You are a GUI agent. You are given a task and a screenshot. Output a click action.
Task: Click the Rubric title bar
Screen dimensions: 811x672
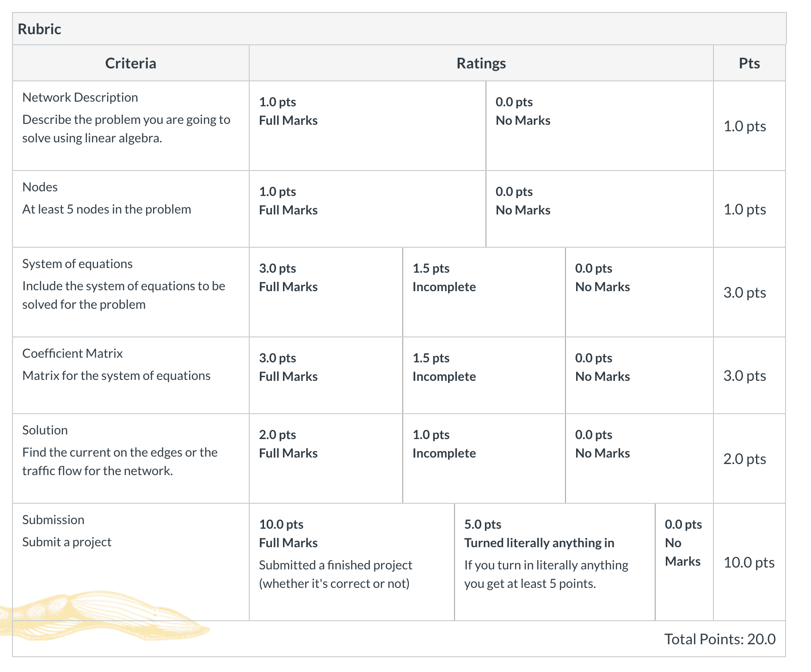pyautogui.click(x=399, y=29)
